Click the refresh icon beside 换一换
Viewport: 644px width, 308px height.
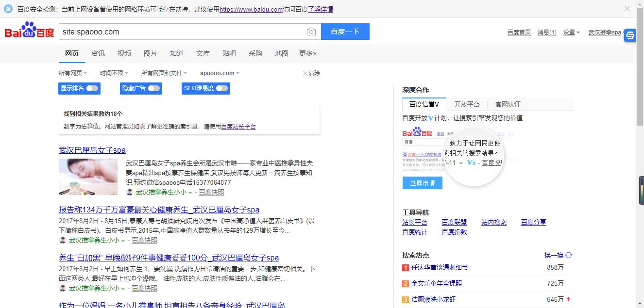(x=569, y=255)
